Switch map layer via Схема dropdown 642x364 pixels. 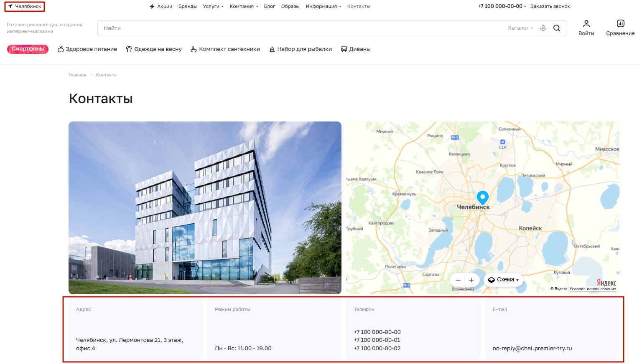coord(504,280)
